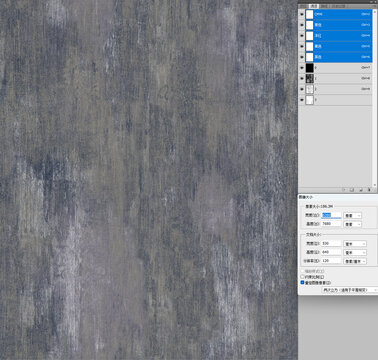Open the pixel width unit dropdown

tap(353, 216)
